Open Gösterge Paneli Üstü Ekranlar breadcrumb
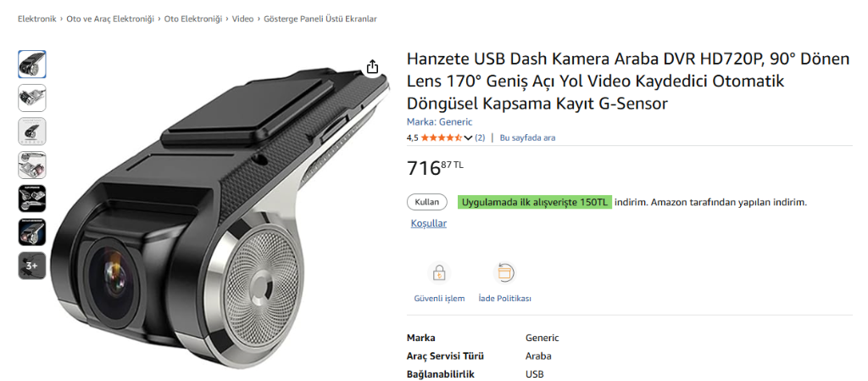Screen dimensions: 868x381 tap(320, 19)
